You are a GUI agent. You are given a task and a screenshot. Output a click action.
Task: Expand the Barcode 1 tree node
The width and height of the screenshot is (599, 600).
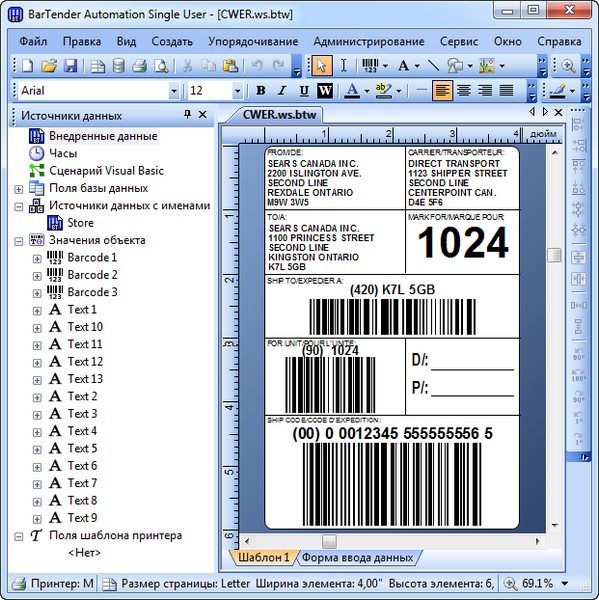tap(37, 259)
